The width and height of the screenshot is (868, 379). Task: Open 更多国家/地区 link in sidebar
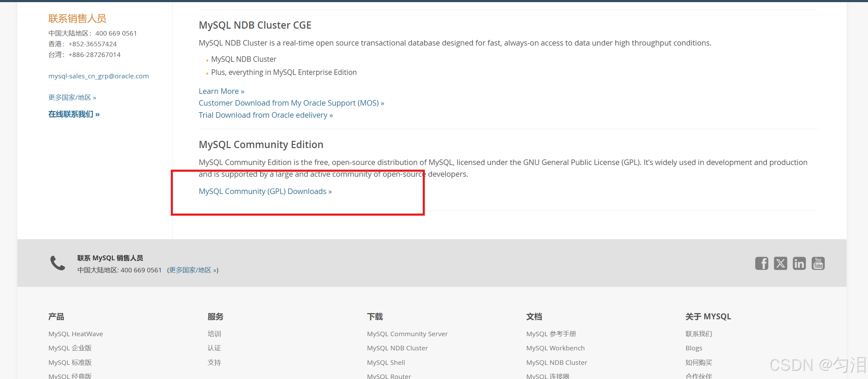tap(72, 97)
